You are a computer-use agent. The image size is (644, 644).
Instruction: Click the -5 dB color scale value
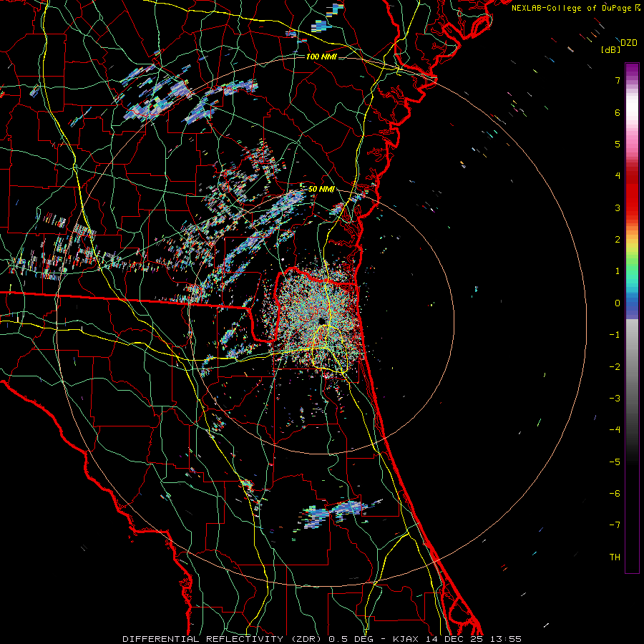click(x=615, y=462)
